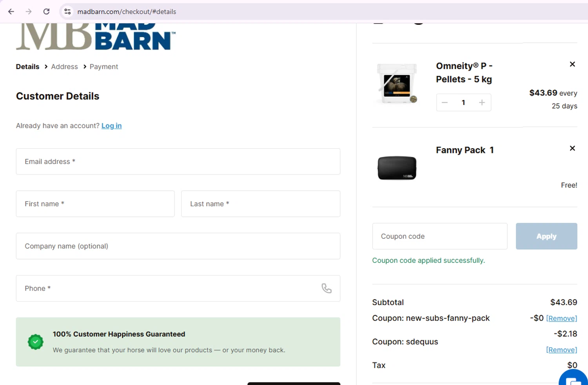Click the 'Free!' price label
Screen dimensions: 588x385
[569, 185]
